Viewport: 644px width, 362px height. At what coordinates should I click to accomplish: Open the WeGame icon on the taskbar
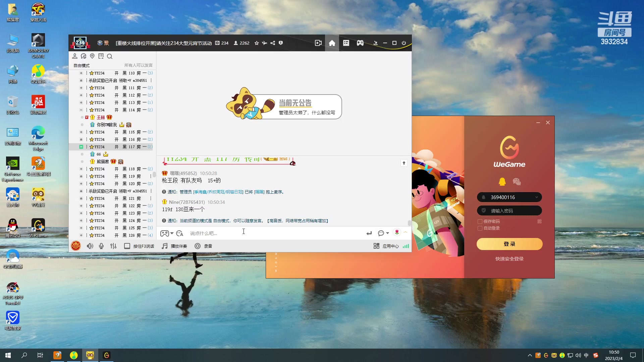[x=107, y=355]
